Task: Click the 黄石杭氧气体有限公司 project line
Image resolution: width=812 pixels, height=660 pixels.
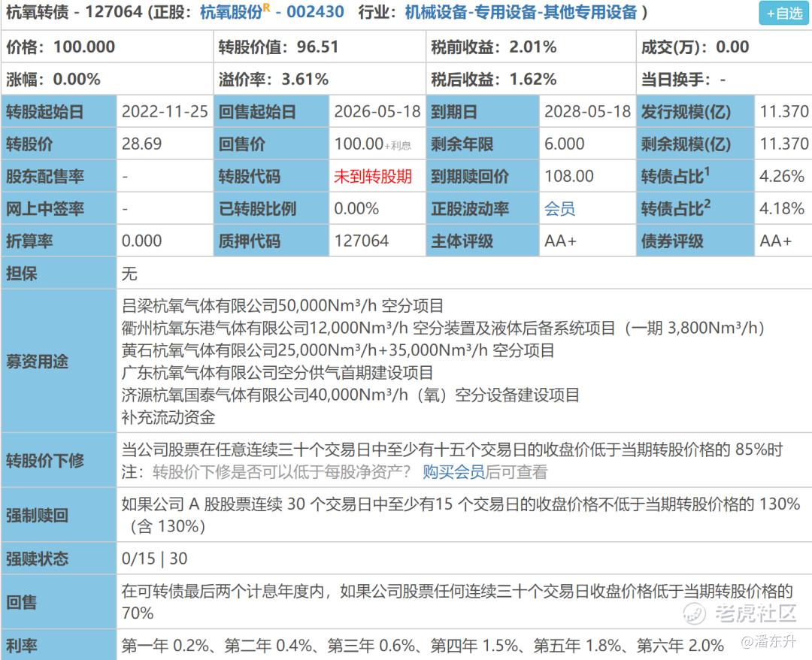Action: [338, 350]
